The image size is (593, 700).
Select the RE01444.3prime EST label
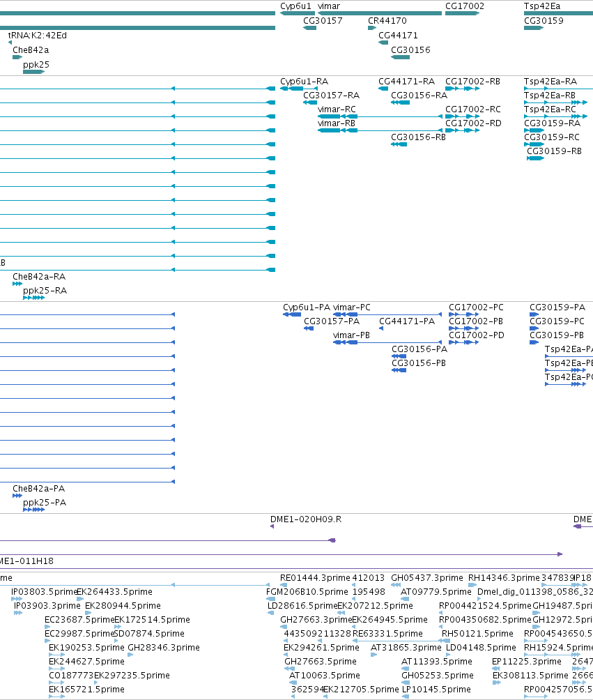(x=315, y=578)
